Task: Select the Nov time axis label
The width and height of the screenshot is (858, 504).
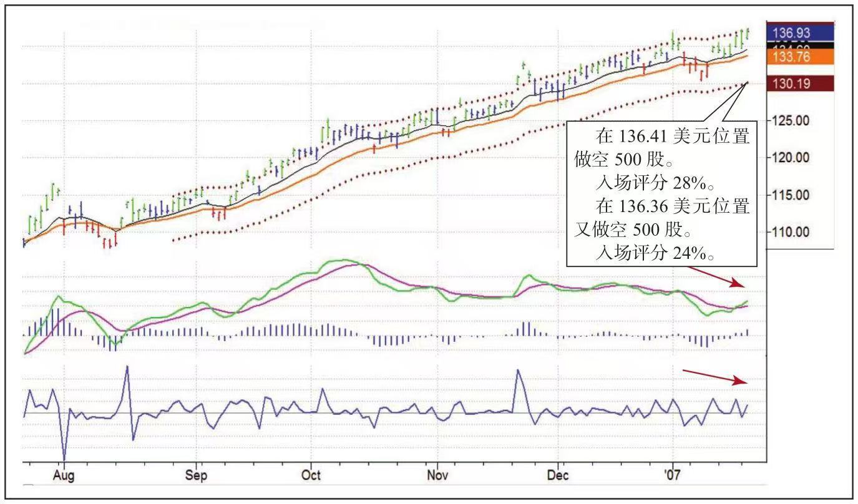Action: pos(437,475)
